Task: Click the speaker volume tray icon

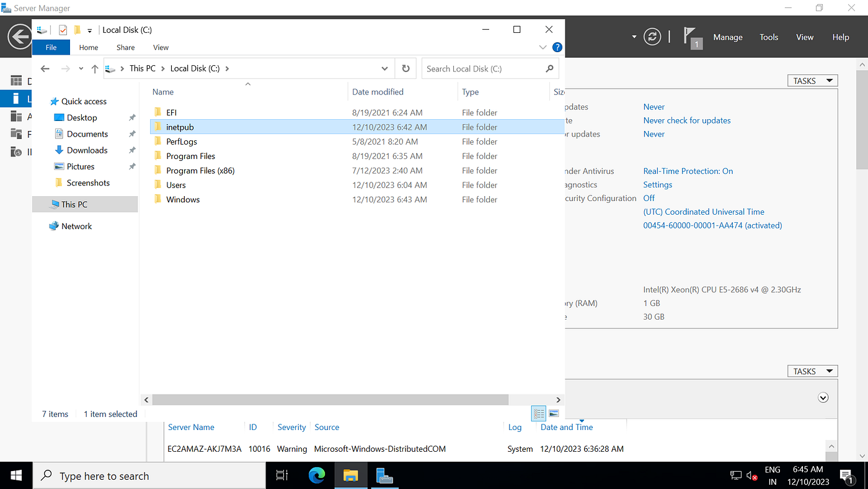Action: pos(752,476)
